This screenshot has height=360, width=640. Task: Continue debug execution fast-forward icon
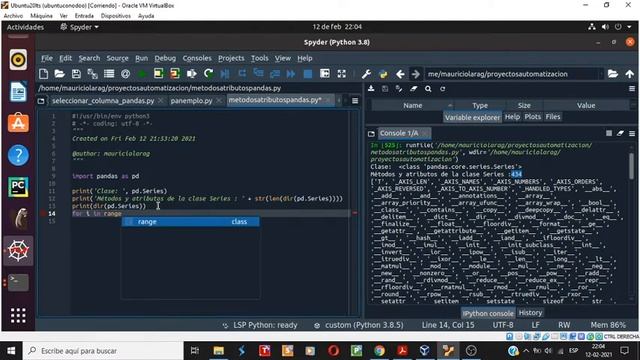point(291,74)
